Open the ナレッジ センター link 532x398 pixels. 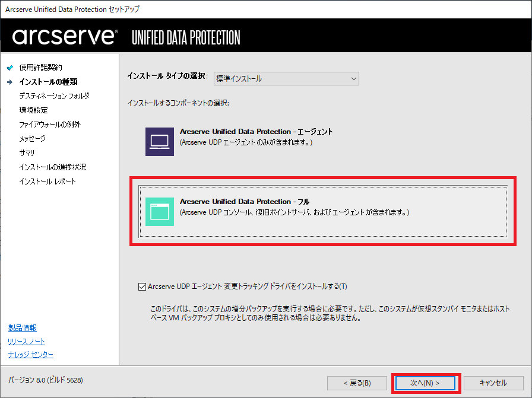[30, 354]
